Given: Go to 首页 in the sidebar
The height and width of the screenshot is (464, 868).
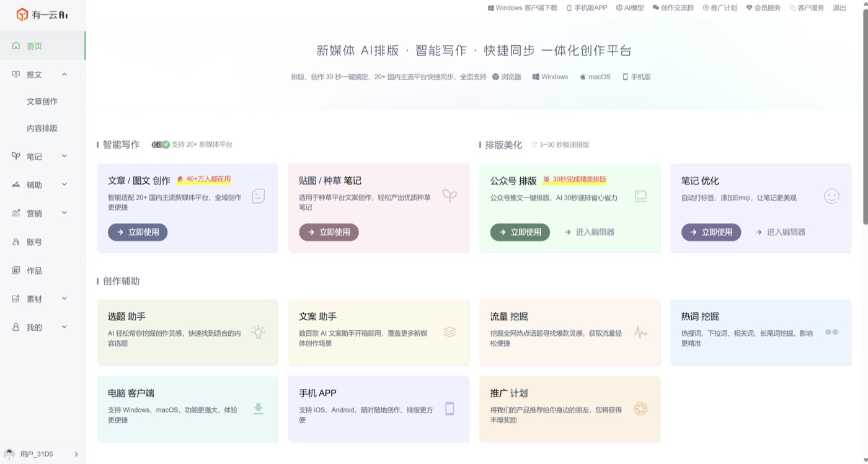Looking at the screenshot, I should (43, 46).
